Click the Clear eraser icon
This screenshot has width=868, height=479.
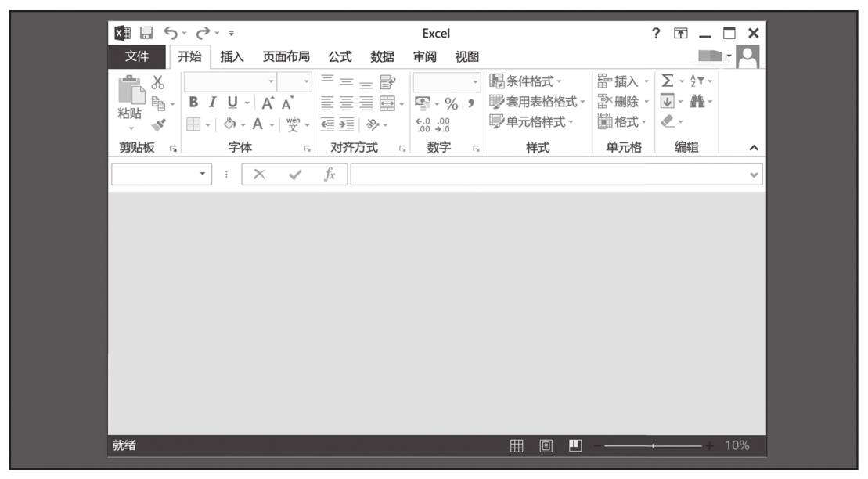(668, 121)
